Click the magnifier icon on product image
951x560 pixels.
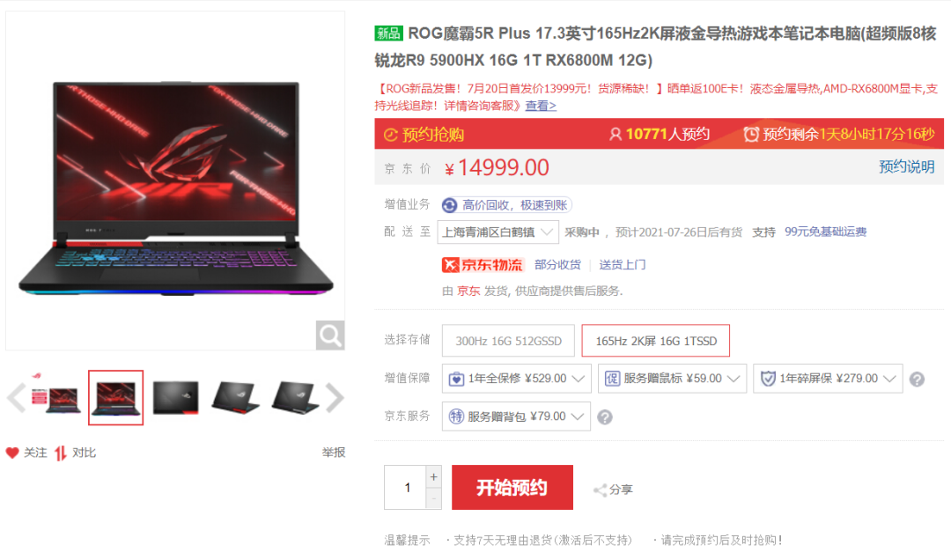coord(330,335)
